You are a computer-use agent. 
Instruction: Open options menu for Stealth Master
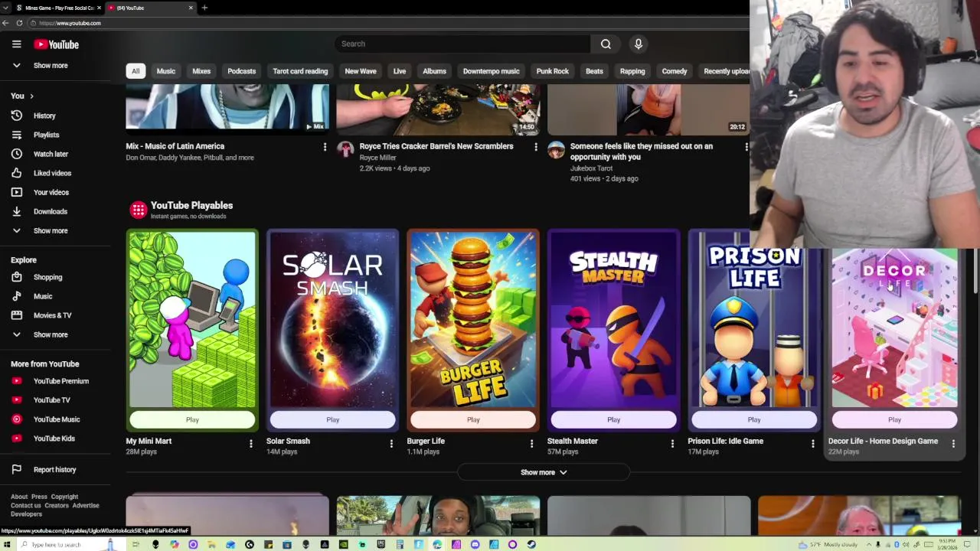672,443
